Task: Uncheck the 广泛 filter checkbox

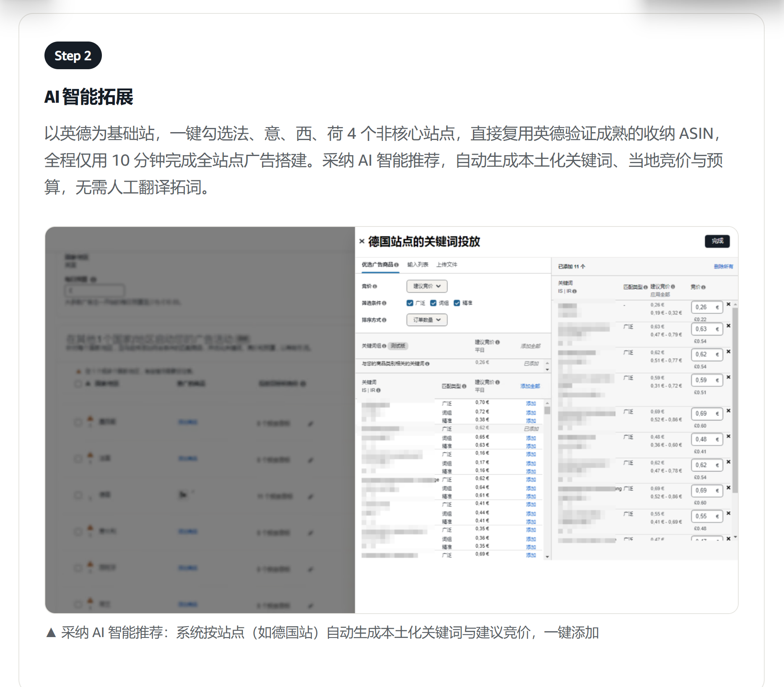Action: pos(410,303)
